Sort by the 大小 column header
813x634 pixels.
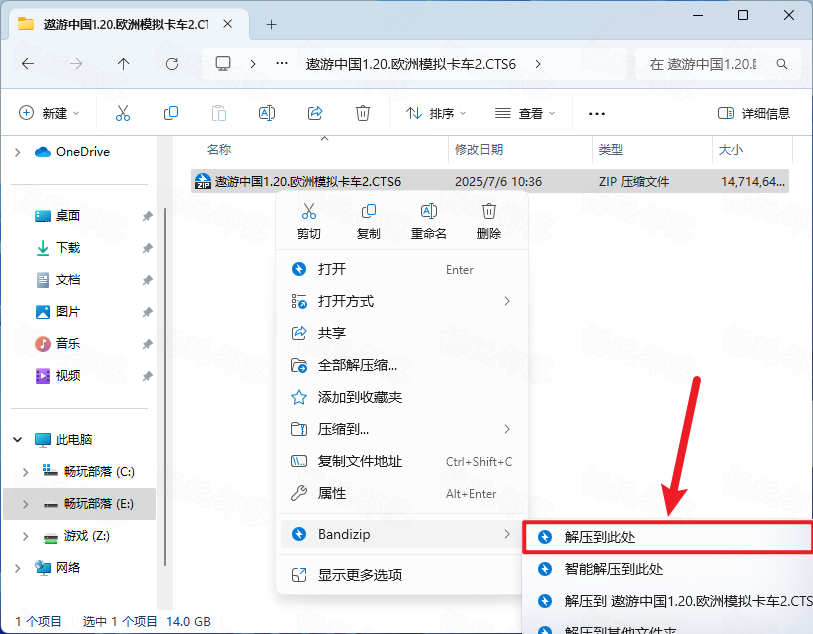pyautogui.click(x=731, y=150)
